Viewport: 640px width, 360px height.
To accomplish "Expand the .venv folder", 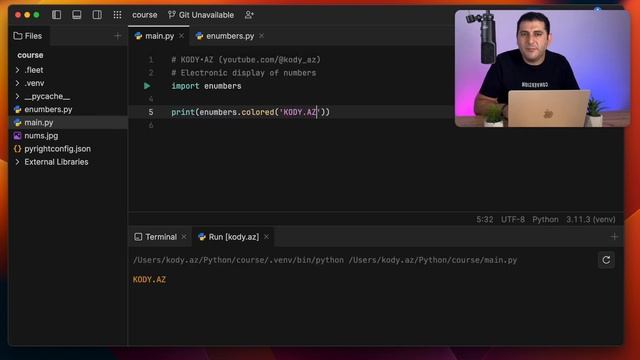I will point(17,83).
